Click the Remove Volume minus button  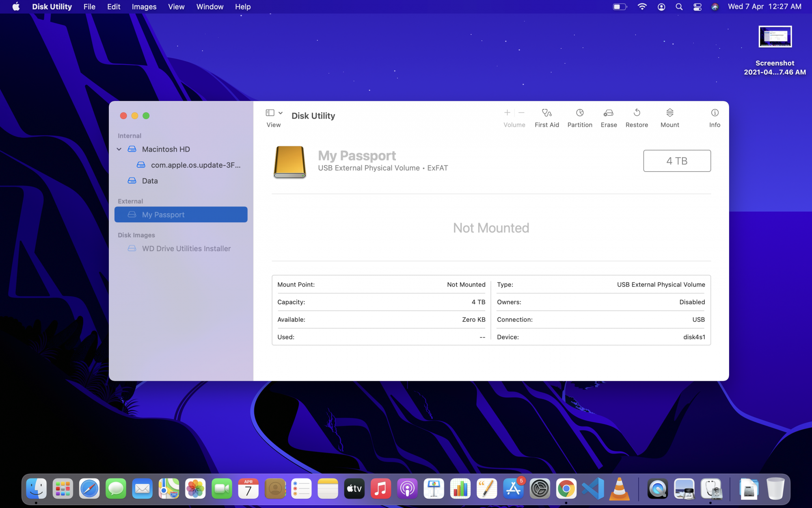521,112
